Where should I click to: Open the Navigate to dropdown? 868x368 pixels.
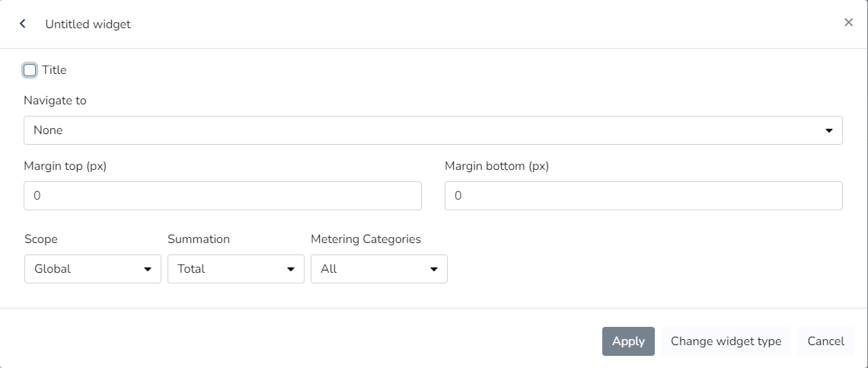click(x=432, y=130)
